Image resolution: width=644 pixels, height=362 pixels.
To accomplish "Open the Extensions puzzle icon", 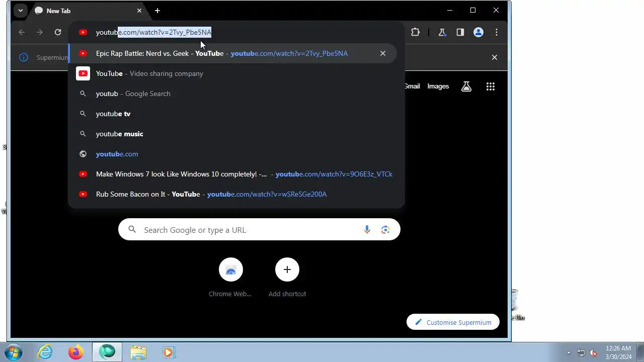I will [415, 32].
